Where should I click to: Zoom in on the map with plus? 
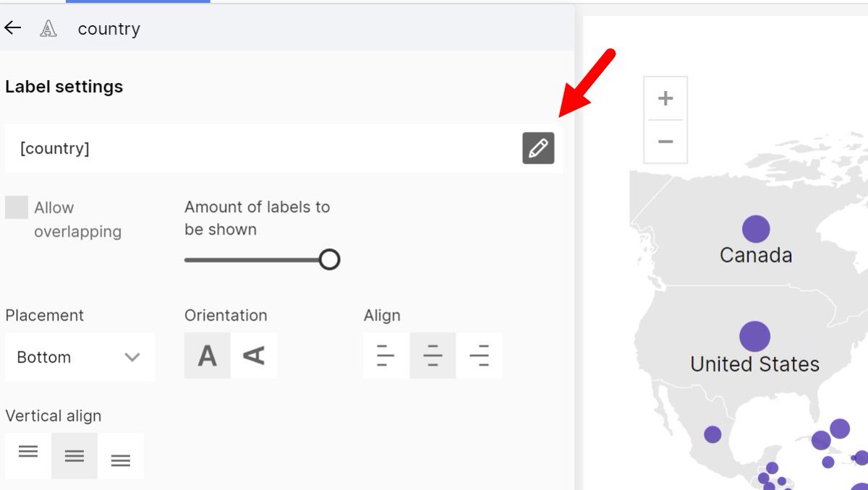pos(665,98)
